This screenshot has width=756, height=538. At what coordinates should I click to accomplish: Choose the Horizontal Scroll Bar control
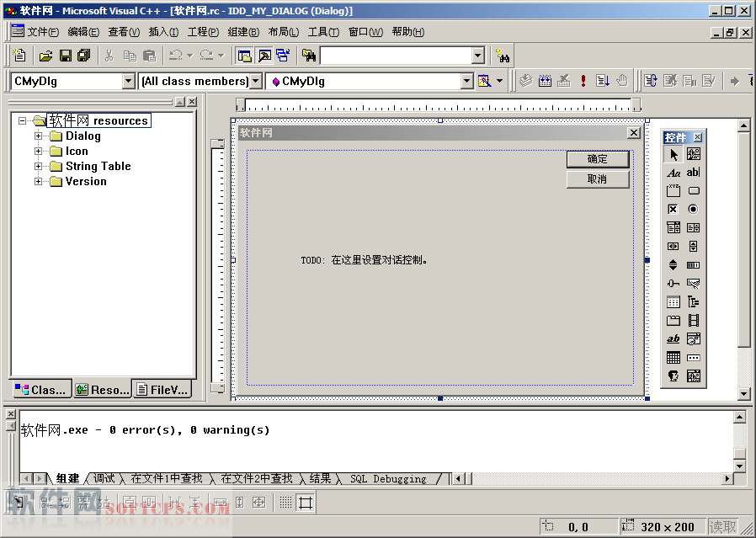pyautogui.click(x=673, y=247)
